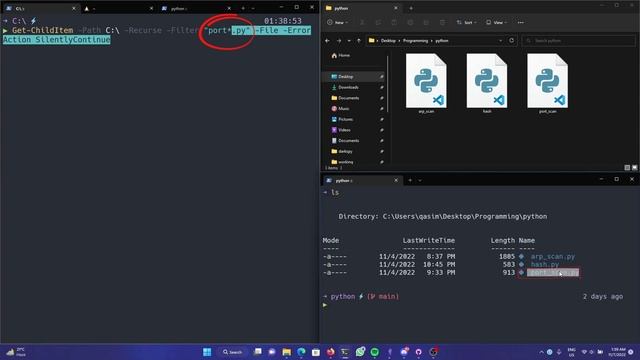The image size is (640, 360).
Task: Open Microsoft Edge from taskbar
Action: pos(301,352)
